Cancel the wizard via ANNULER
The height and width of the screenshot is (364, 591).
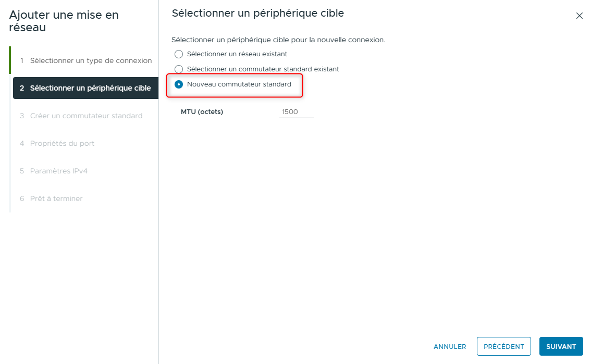click(x=449, y=346)
